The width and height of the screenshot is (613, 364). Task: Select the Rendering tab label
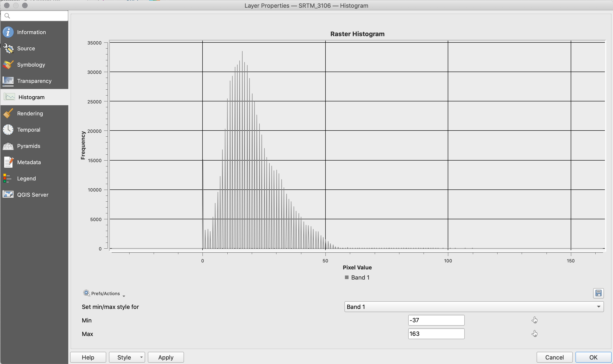coord(30,113)
